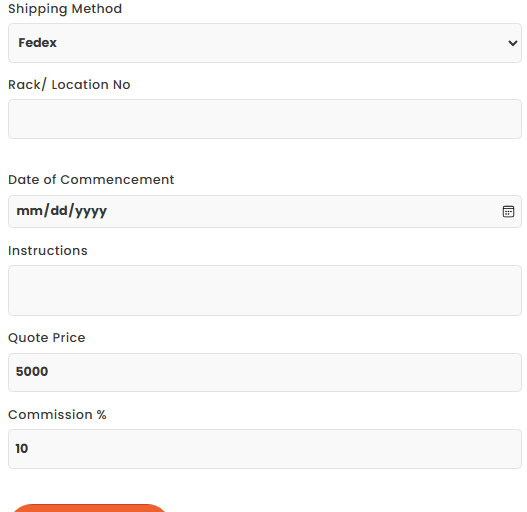Click the Shipping Method label

(x=65, y=9)
